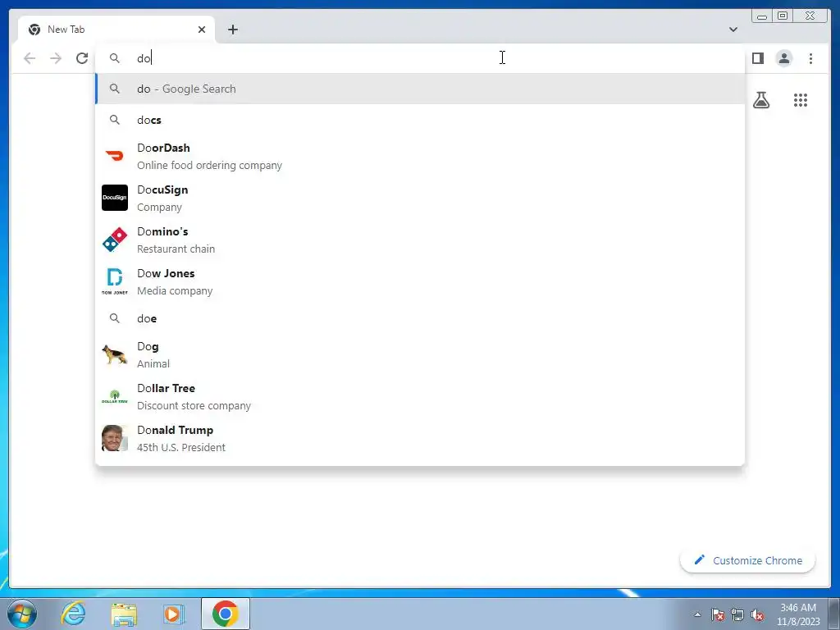
Task: Open the Action Center flag icon
Action: pyautogui.click(x=717, y=615)
